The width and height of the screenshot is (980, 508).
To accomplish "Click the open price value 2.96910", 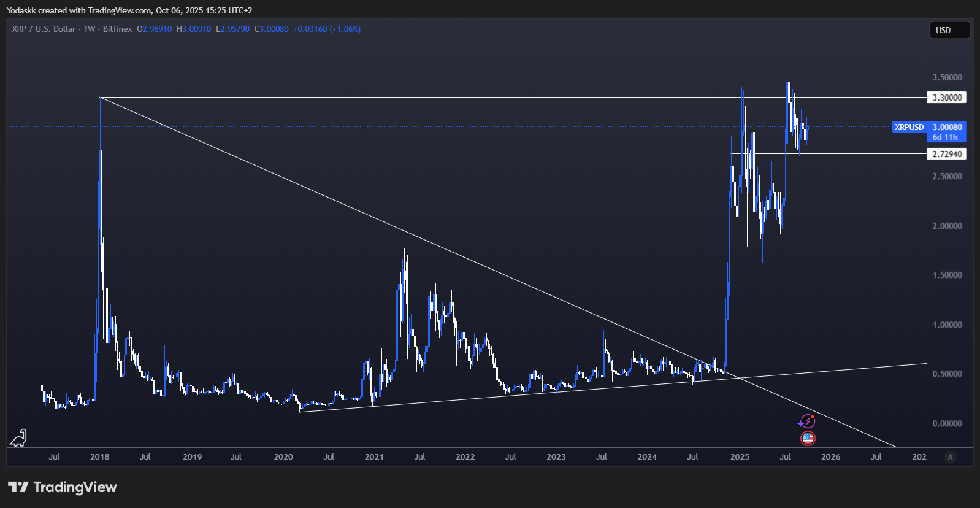I will click(x=157, y=29).
